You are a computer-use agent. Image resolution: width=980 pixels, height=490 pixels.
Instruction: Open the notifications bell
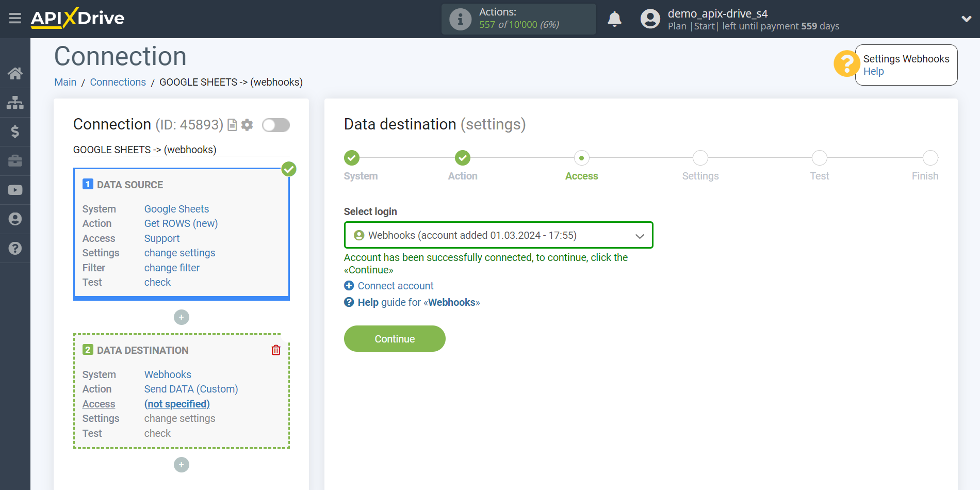(614, 19)
